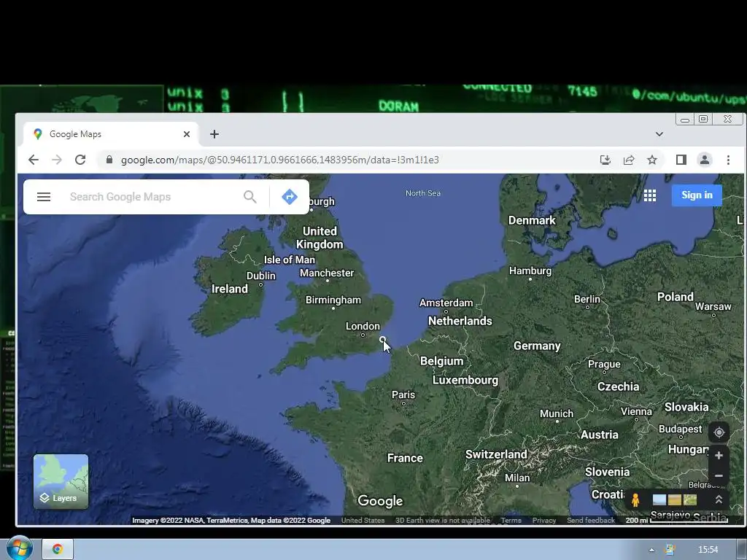This screenshot has height=560, width=747.
Task: Click the Dublin label
Action: point(260,276)
